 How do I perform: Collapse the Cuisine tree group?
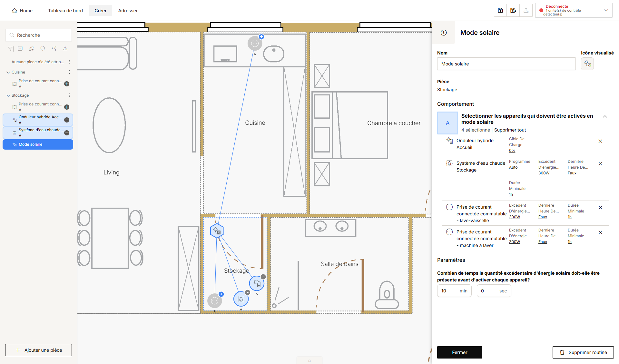[x=8, y=72]
